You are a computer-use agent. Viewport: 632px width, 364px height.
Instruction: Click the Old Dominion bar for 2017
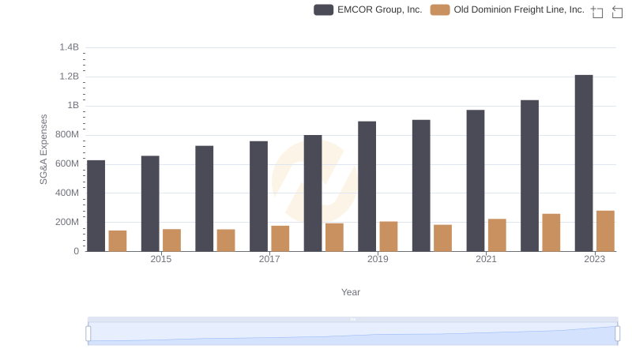[x=280, y=238]
